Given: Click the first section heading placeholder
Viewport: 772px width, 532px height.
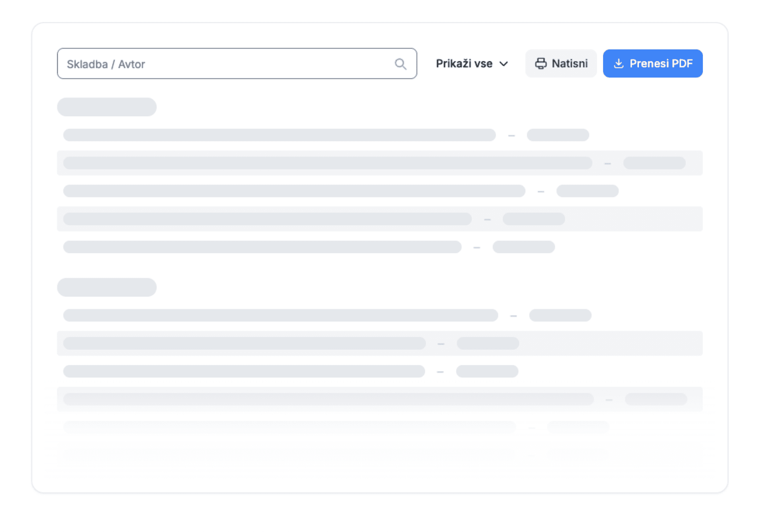Looking at the screenshot, I should (x=107, y=107).
